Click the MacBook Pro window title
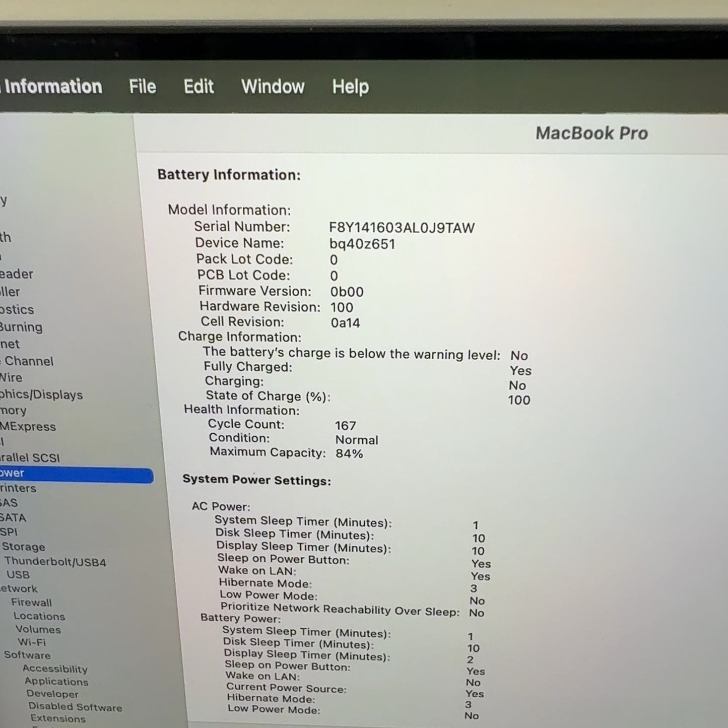Viewport: 728px width, 728px height. (591, 133)
